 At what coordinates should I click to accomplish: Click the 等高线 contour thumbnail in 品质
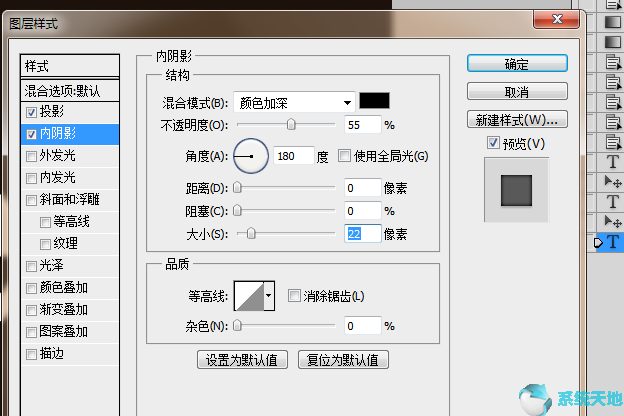(249, 296)
